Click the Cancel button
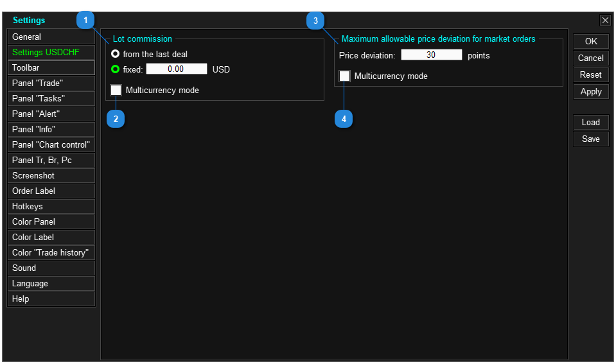Image resolution: width=616 pixels, height=364 pixels. (x=591, y=58)
